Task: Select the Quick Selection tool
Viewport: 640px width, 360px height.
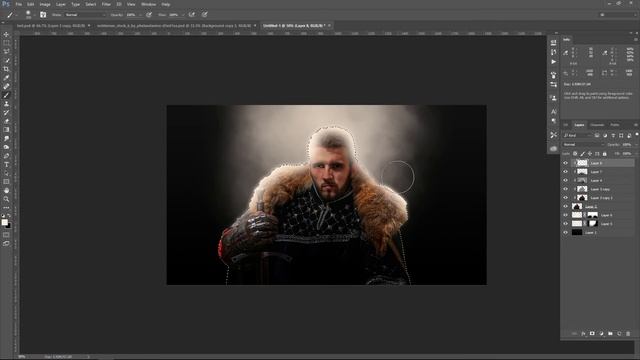Action: 6,60
